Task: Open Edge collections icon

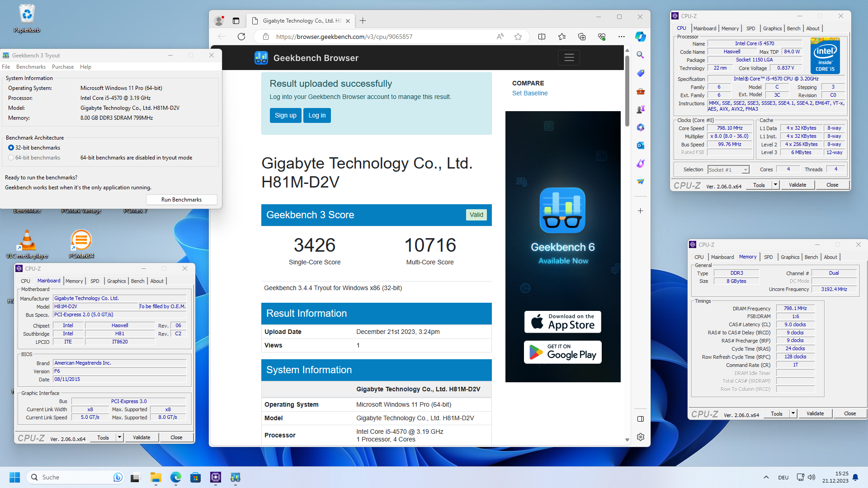Action: 582,37
